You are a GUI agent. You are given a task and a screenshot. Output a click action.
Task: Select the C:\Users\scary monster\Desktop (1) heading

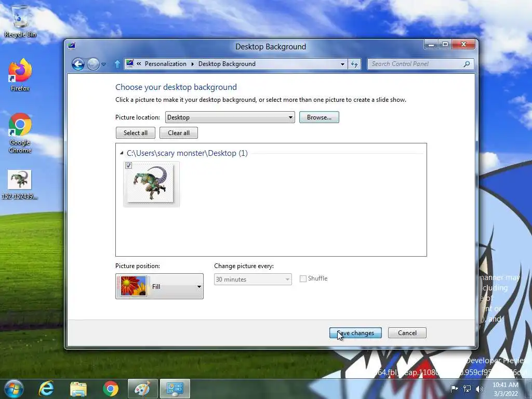click(187, 153)
